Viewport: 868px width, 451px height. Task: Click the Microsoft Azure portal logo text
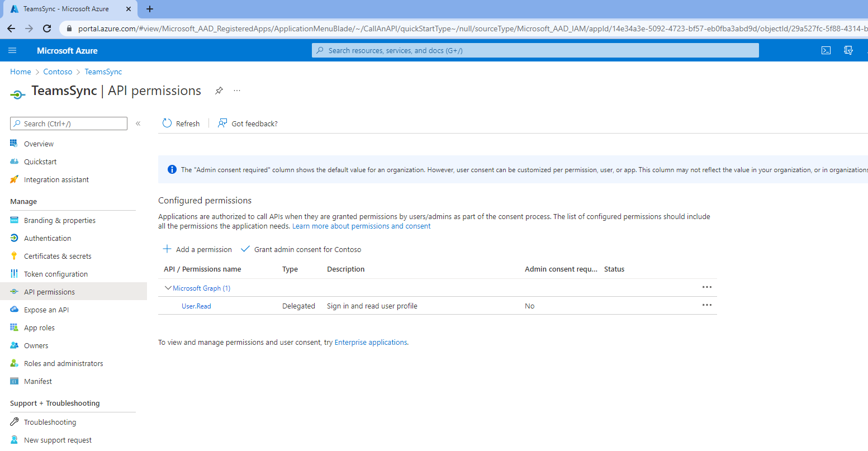pyautogui.click(x=67, y=50)
